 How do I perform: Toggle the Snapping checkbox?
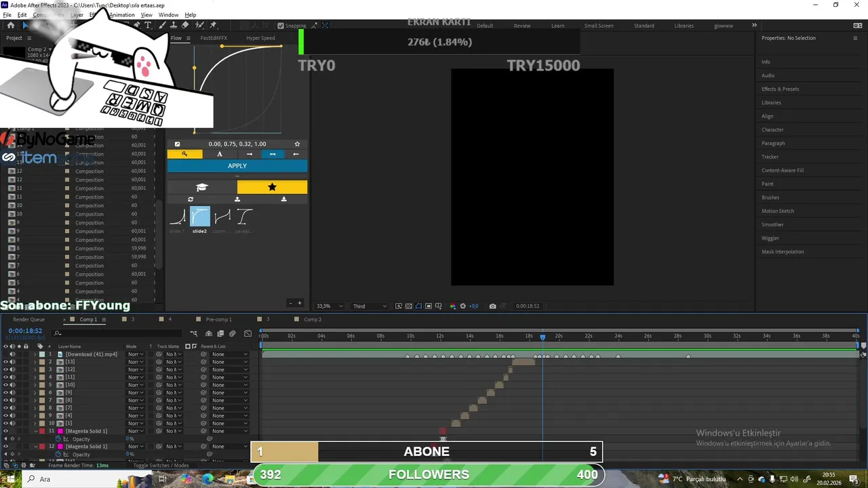281,26
